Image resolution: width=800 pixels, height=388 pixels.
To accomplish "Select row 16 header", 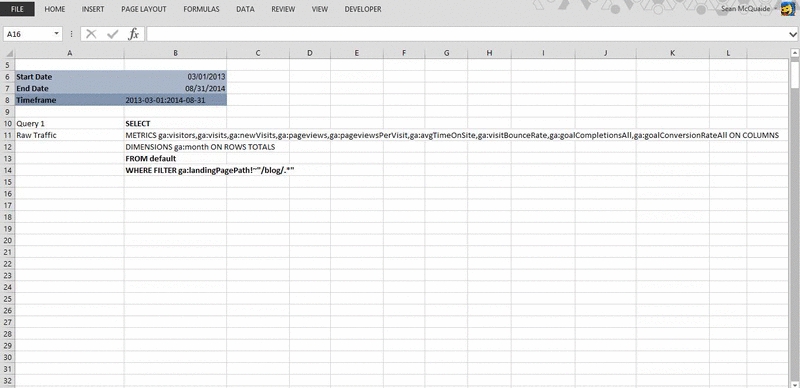I will [8, 194].
